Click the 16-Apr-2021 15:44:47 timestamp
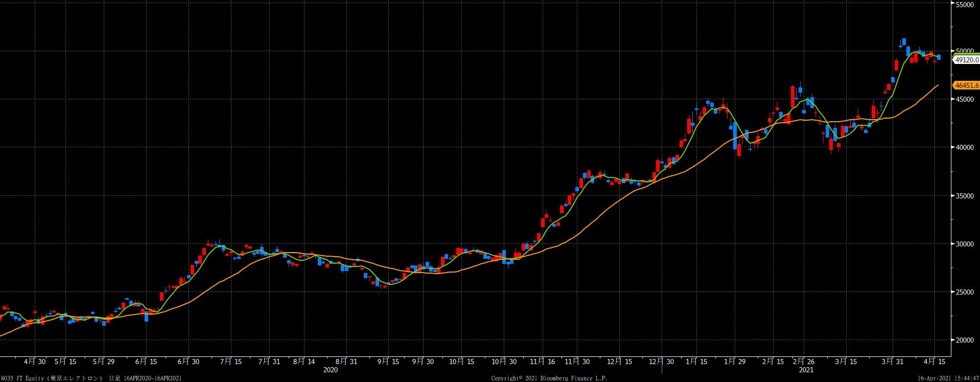980x382 pixels. (x=947, y=378)
